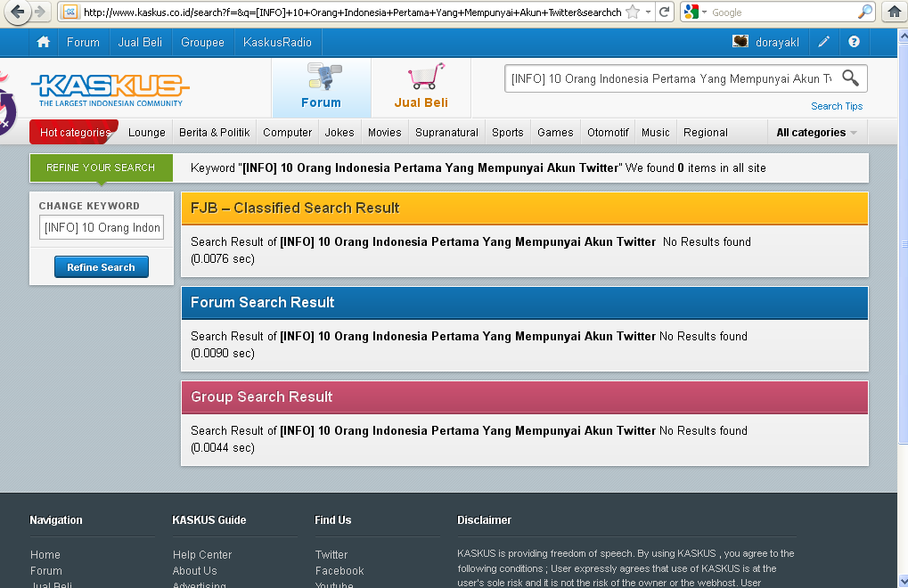Screen dimensions: 908x588
Task: Open search engine selector dropdown
Action: [695, 12]
